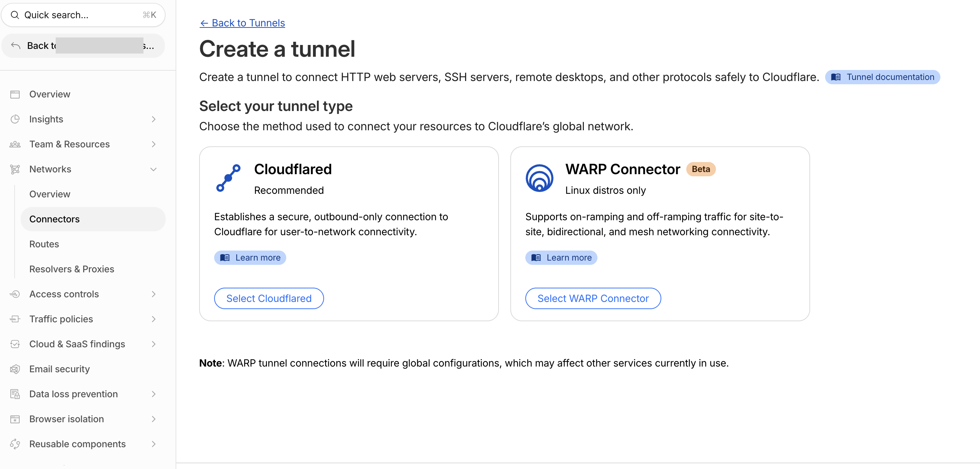Click the 'Linux distros only' label
980x469 pixels.
coord(606,191)
